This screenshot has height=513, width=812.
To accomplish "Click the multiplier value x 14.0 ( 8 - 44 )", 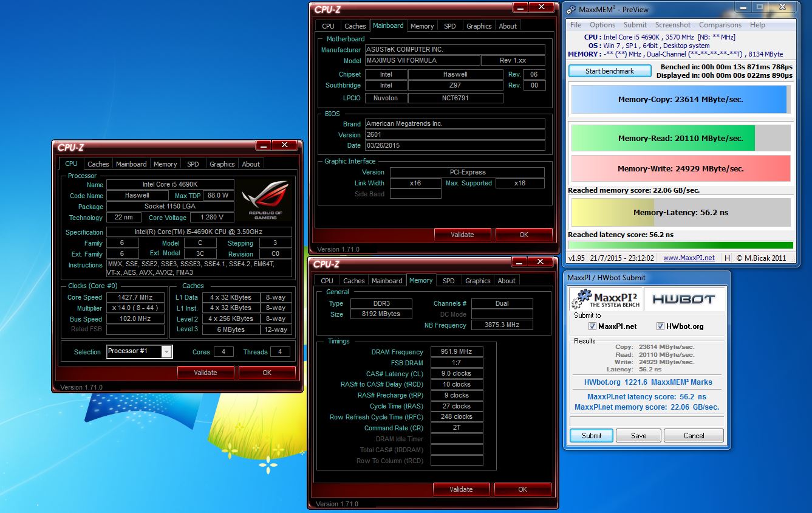I will pyautogui.click(x=135, y=308).
